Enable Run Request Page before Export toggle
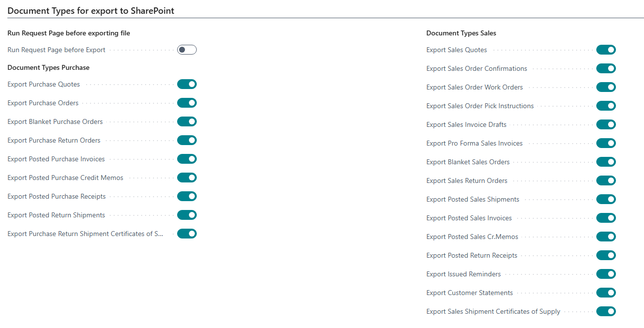 coord(187,50)
